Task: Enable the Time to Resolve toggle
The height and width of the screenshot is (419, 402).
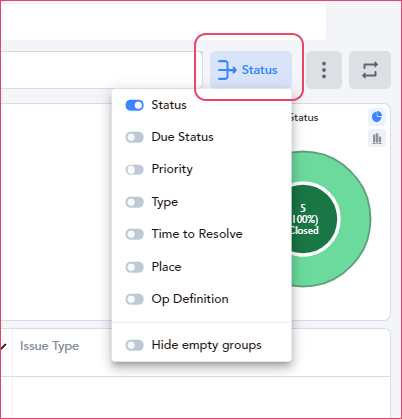Action: (x=134, y=234)
